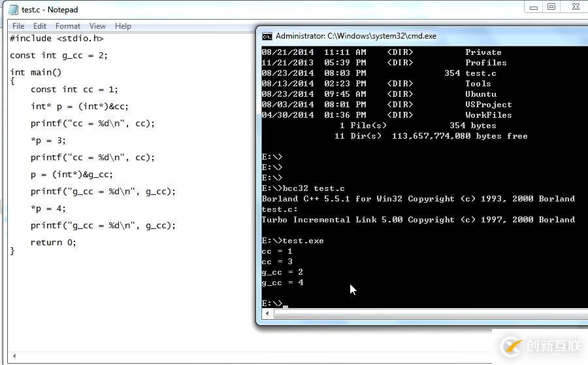
Task: Open the Help menu in Notepad
Action: [x=123, y=26]
